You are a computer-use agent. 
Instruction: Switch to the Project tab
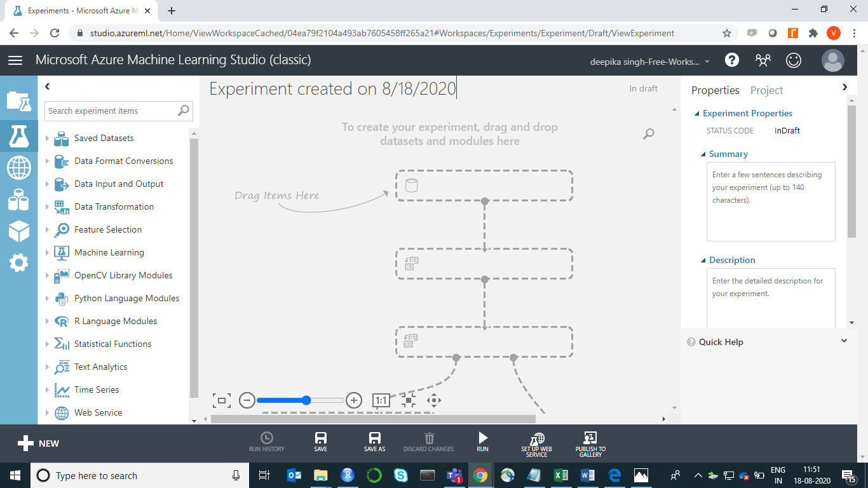pos(767,90)
